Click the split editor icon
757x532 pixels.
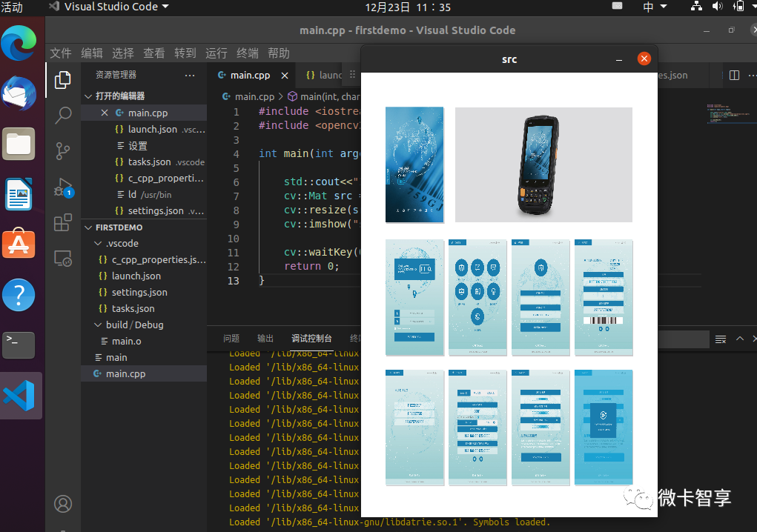tap(734, 76)
